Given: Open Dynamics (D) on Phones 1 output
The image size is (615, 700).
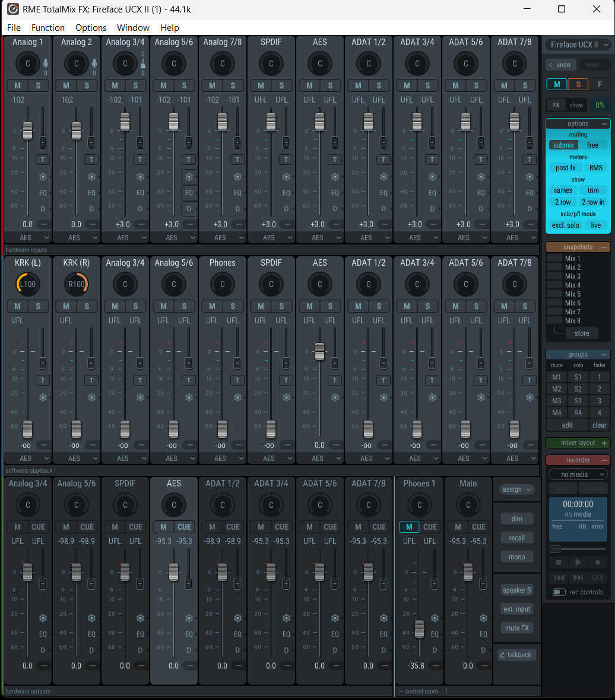Looking at the screenshot, I should coord(435,650).
